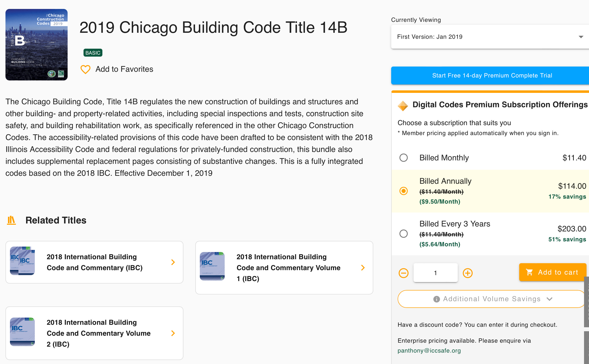Image resolution: width=589 pixels, height=364 pixels.
Task: Click the $203.00 three-year price
Action: tap(572, 229)
